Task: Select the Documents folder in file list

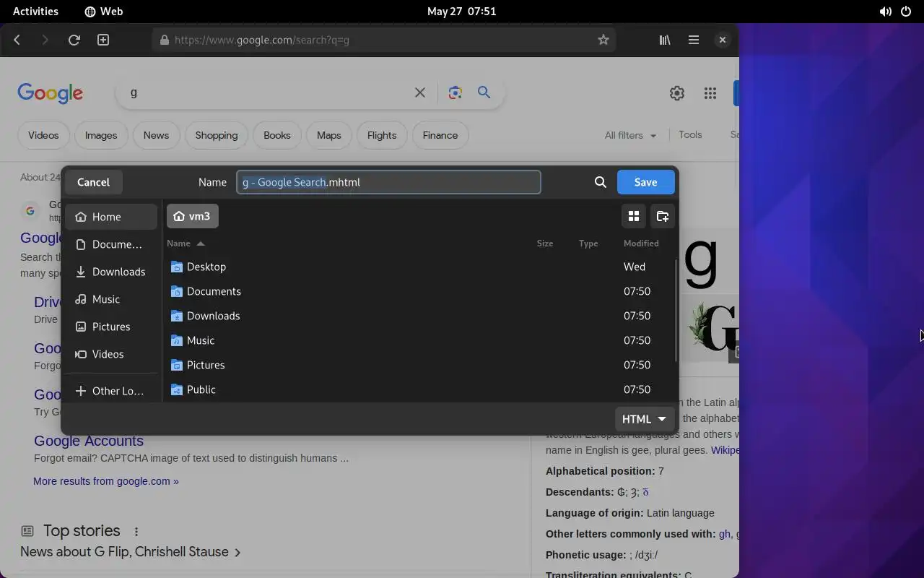Action: tap(419, 291)
